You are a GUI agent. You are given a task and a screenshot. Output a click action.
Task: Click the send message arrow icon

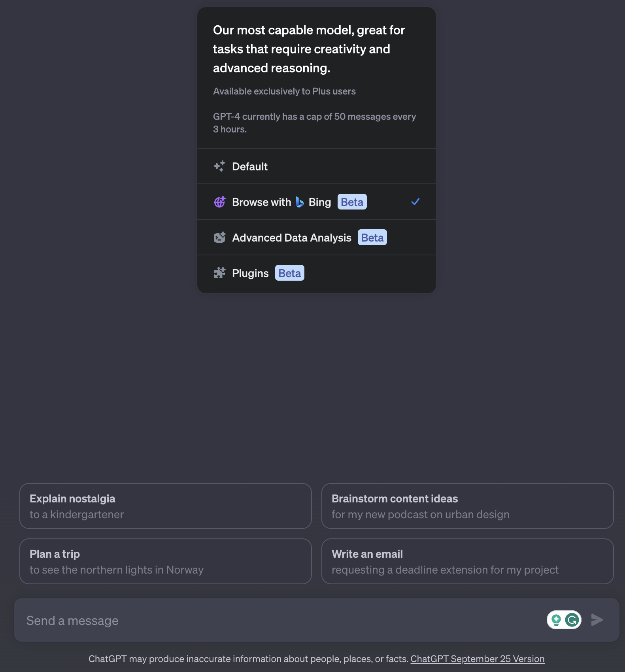pyautogui.click(x=597, y=620)
